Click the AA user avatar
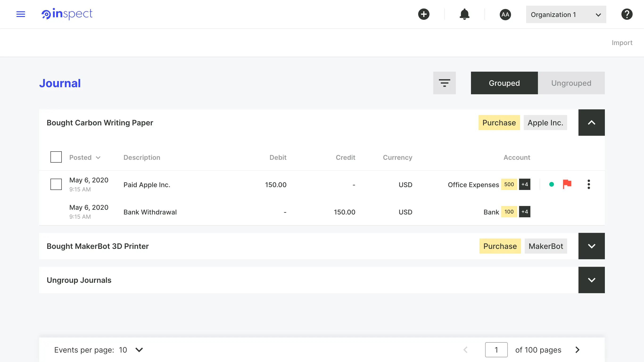The width and height of the screenshot is (644, 362). click(x=505, y=15)
